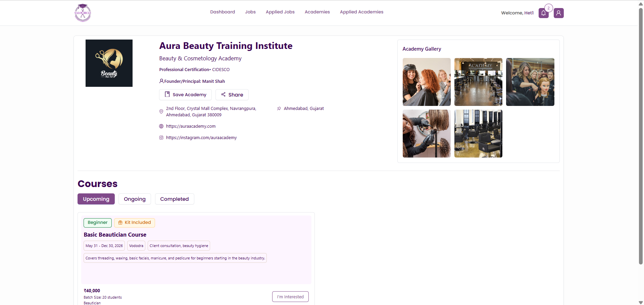
Task: Open Applied Jobs page
Action: [280, 12]
